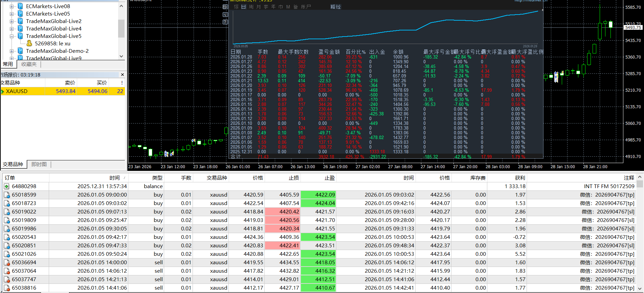The height and width of the screenshot is (293, 644).
Task: Click the 账户 button in stats panel
Action: (306, 7)
